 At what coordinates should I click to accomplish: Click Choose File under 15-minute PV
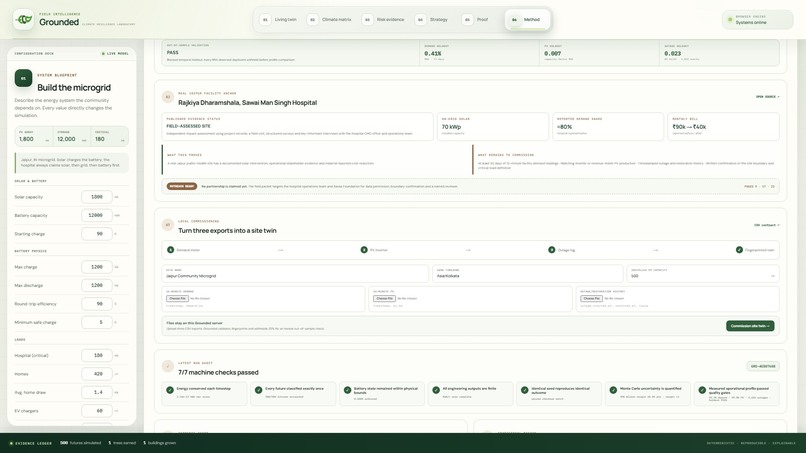(384, 298)
